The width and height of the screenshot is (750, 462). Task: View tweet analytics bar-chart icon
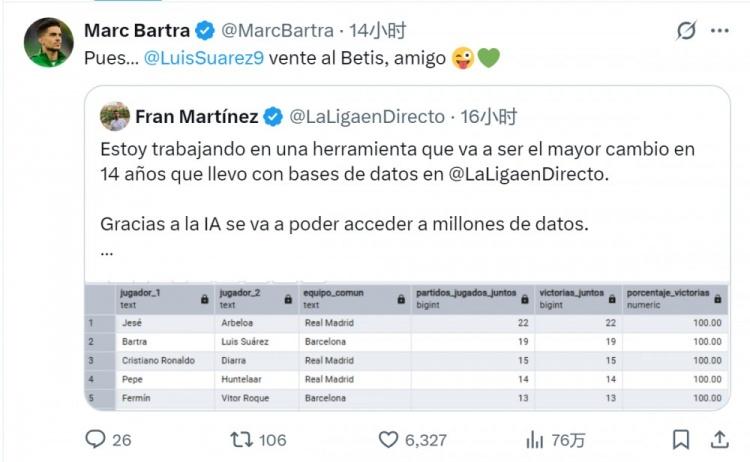click(535, 439)
